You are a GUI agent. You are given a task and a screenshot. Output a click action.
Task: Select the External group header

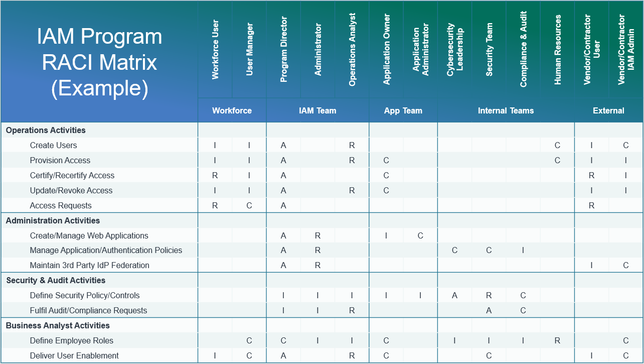608,110
